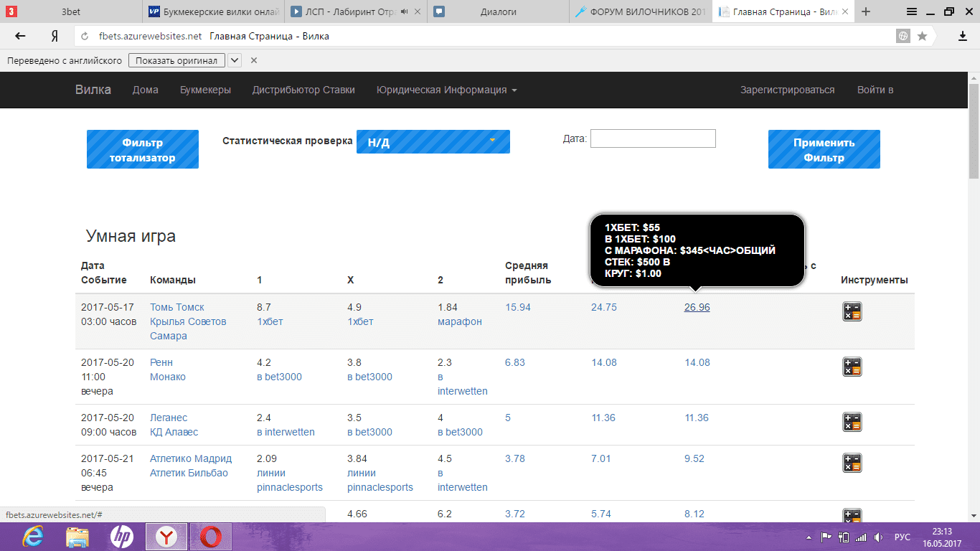Click the page vertical scrollbar
The width and height of the screenshot is (980, 551).
[x=974, y=287]
